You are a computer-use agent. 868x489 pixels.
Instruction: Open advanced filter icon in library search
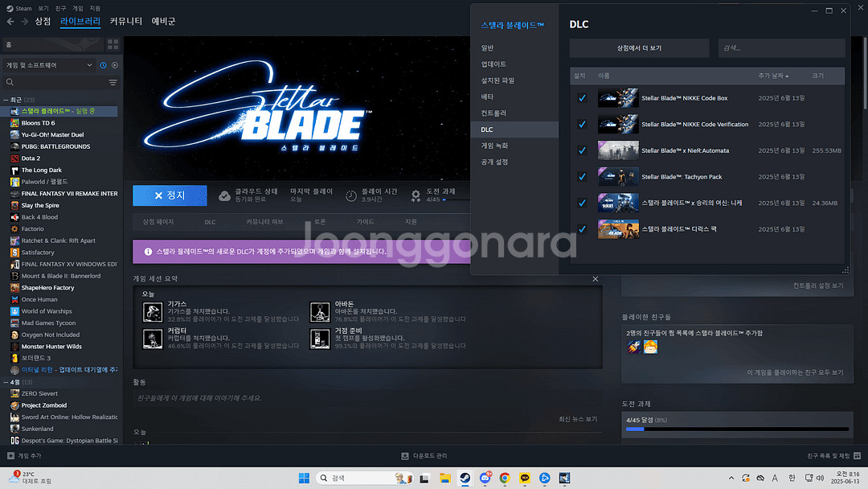pos(113,83)
